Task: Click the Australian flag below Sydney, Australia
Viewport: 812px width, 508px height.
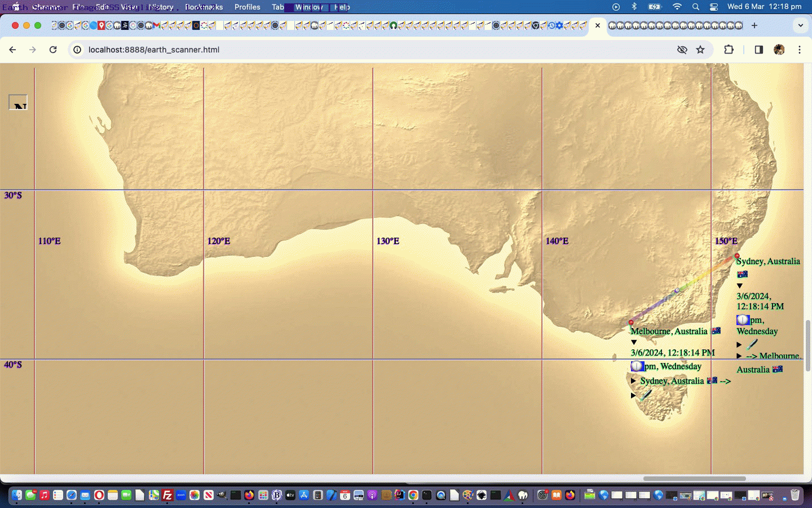Action: tap(742, 274)
